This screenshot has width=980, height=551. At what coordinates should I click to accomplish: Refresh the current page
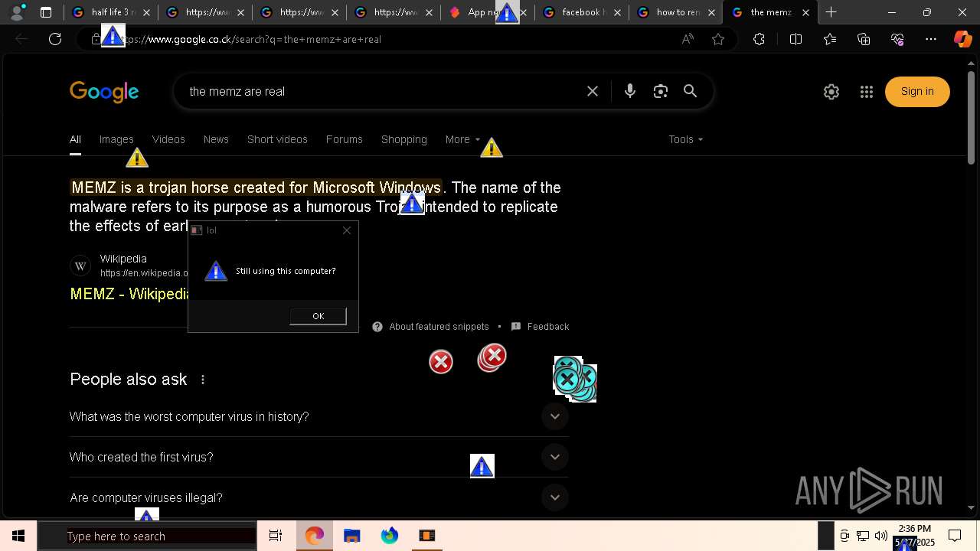tap(55, 39)
